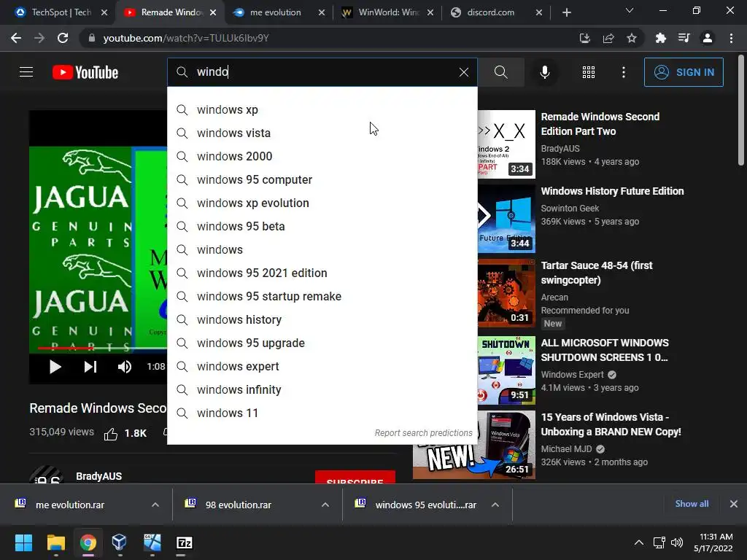Screen dimensions: 747x560
Task: Close the Remade Windows tab
Action: pos(213,12)
